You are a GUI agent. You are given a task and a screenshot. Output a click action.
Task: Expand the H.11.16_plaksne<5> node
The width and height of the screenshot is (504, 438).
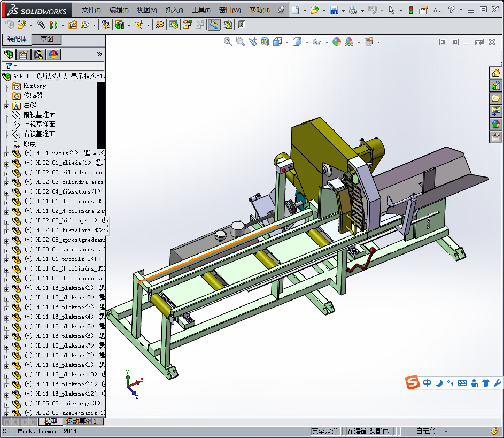pos(6,328)
